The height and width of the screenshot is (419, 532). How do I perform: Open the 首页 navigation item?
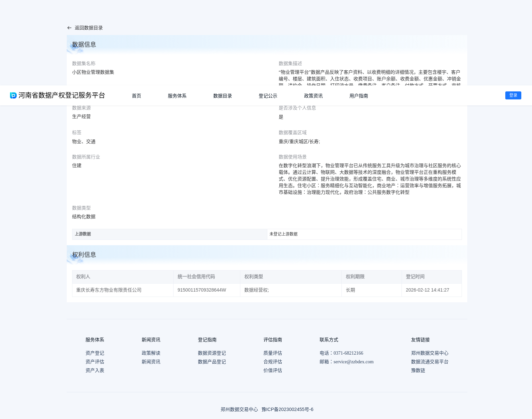point(137,96)
